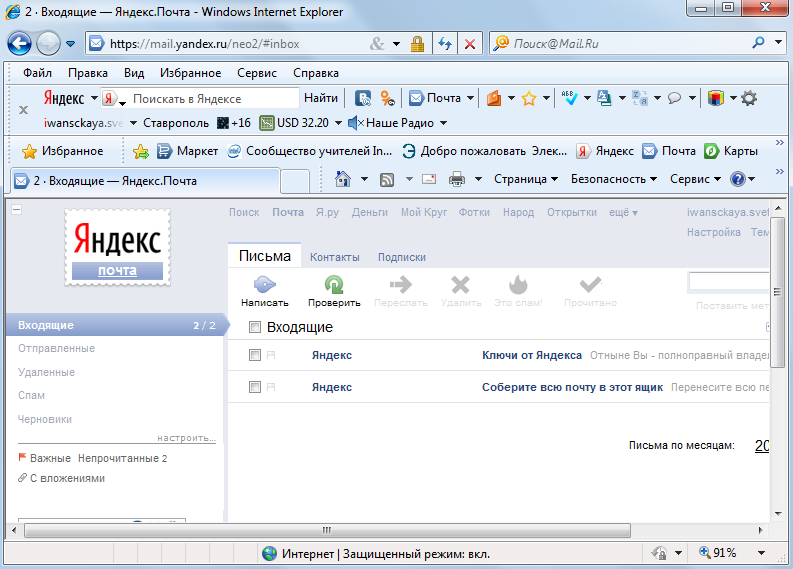
Task: Open the Справка menu
Action: click(316, 73)
